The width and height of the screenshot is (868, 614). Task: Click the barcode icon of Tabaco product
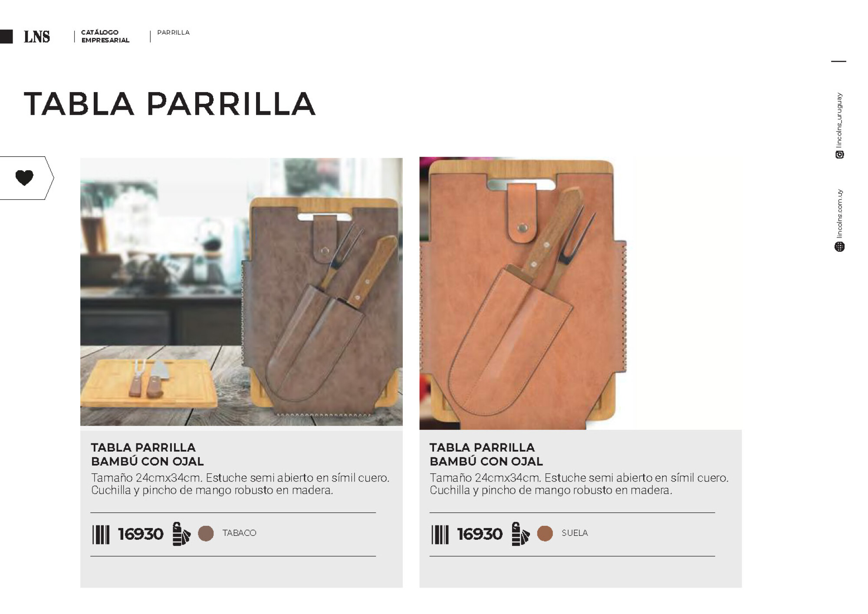point(101,535)
